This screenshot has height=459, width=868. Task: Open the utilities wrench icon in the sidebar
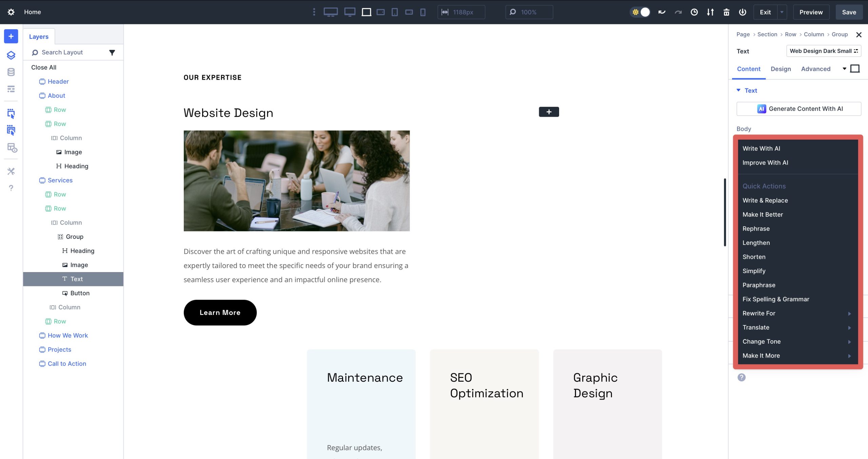[x=11, y=171]
